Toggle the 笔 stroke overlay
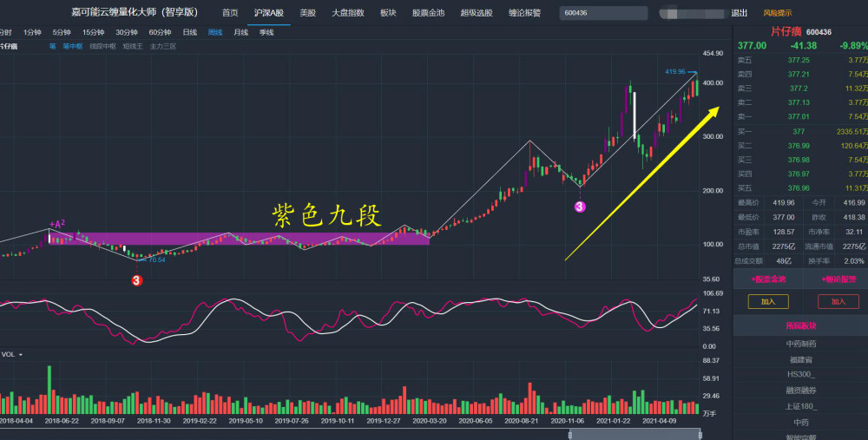Screen dimensions: 868x440 coord(53,47)
